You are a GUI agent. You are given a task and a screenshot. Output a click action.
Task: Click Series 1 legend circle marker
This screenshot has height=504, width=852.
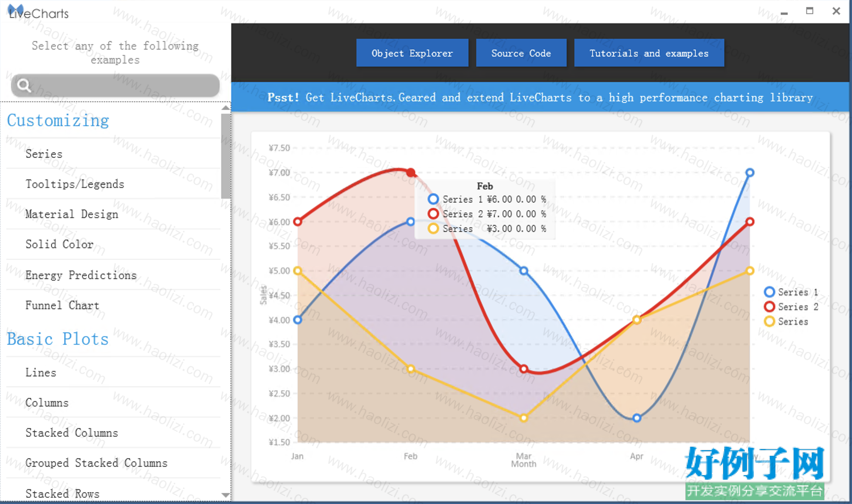point(769,292)
